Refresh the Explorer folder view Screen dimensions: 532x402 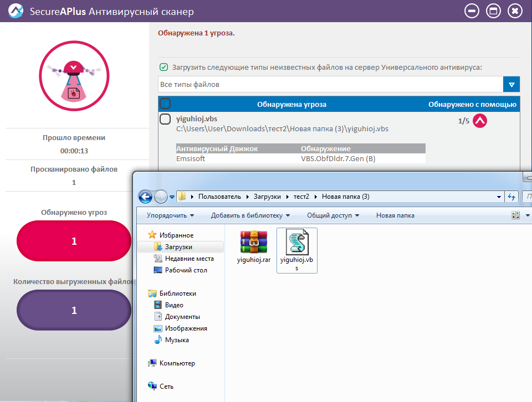tap(511, 197)
